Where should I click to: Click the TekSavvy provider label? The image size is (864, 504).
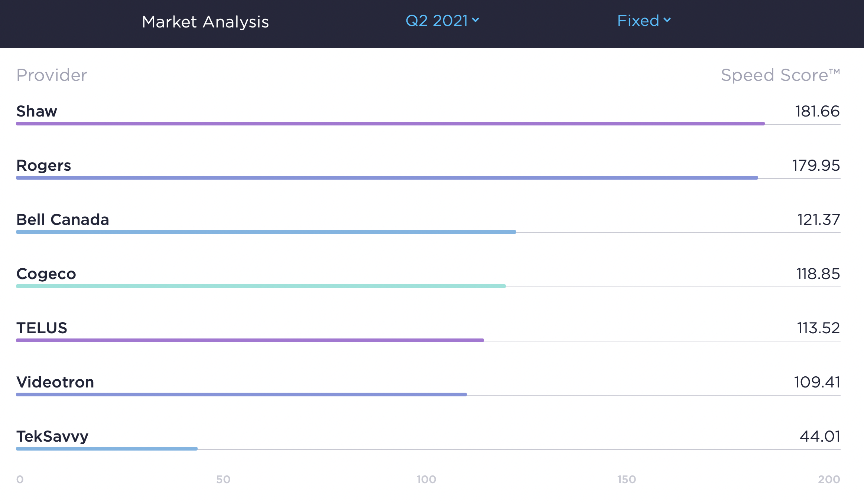[x=52, y=436]
